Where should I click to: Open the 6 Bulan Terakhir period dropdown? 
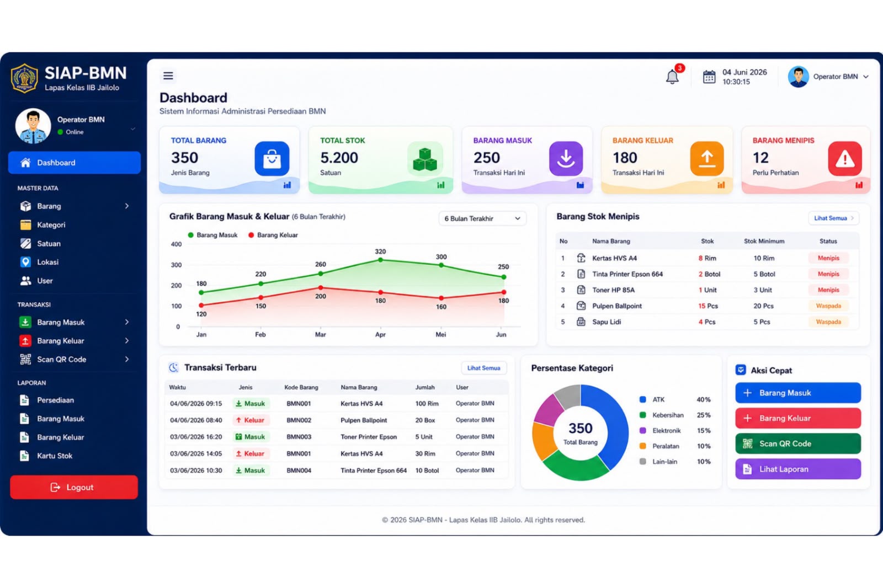pos(482,218)
